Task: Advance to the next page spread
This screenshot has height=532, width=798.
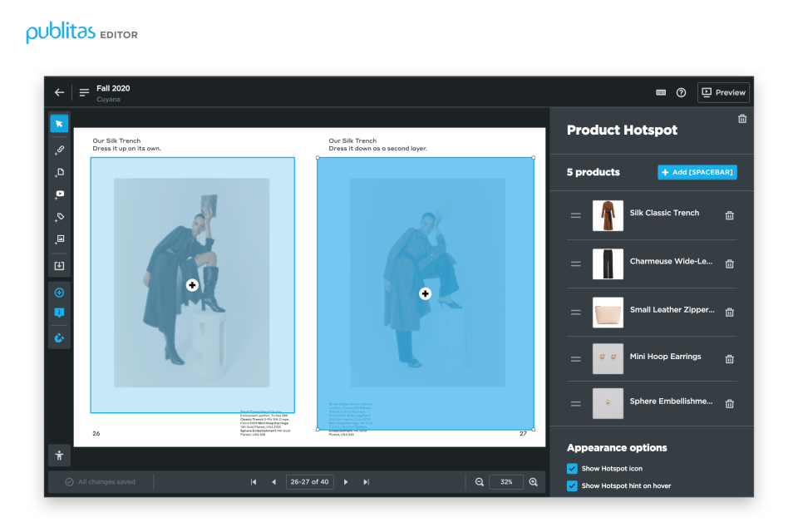Action: click(346, 481)
